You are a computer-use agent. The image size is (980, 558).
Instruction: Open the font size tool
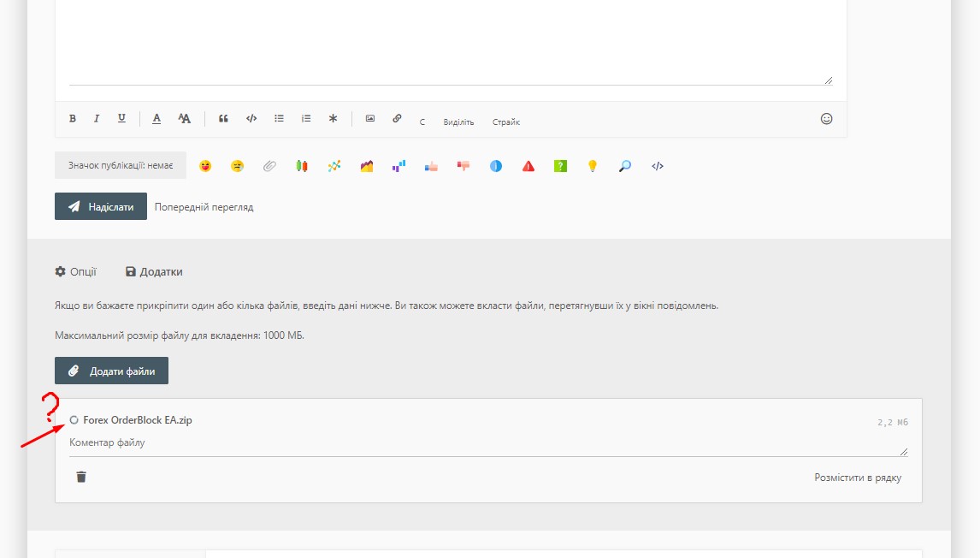[185, 118]
